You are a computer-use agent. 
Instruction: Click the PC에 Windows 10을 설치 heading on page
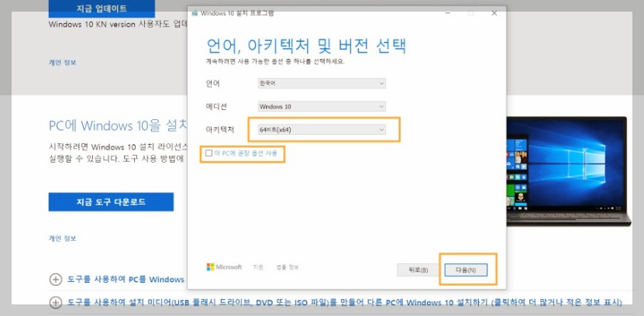pyautogui.click(x=119, y=125)
